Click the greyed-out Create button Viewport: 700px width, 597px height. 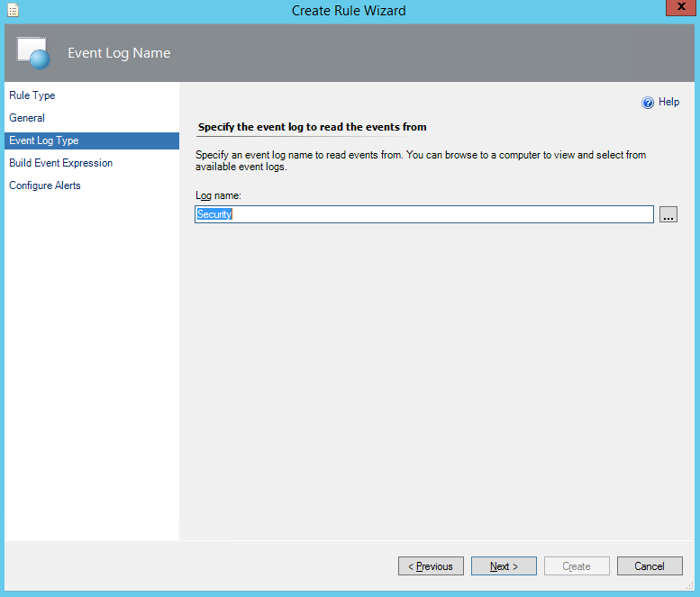(x=577, y=566)
